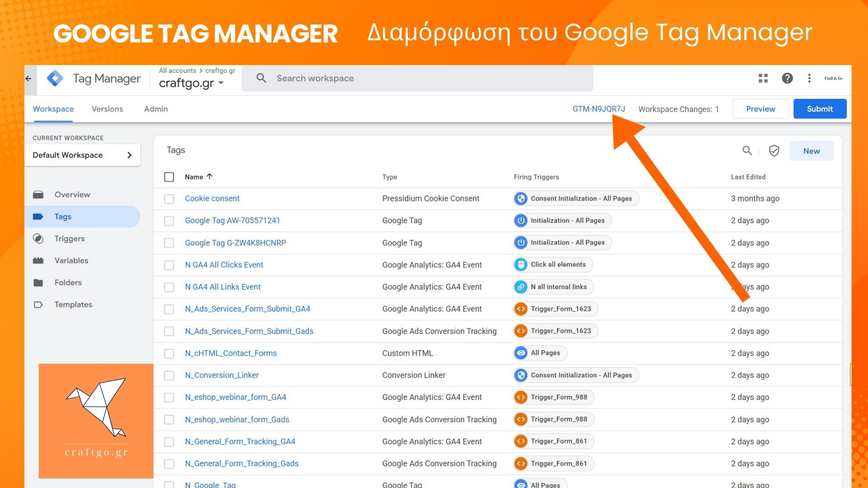Image resolution: width=868 pixels, height=488 pixels.
Task: Click the shield consent overview icon
Action: point(774,150)
